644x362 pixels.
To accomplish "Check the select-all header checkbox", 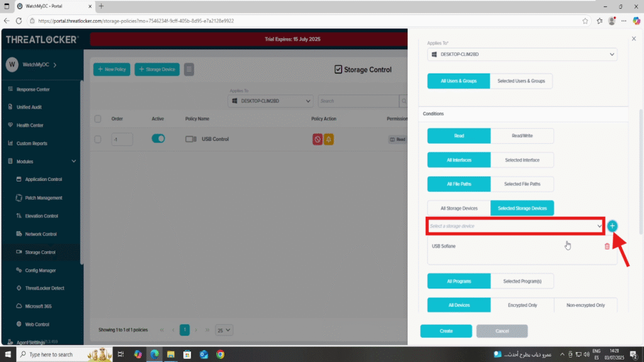I will click(x=97, y=119).
